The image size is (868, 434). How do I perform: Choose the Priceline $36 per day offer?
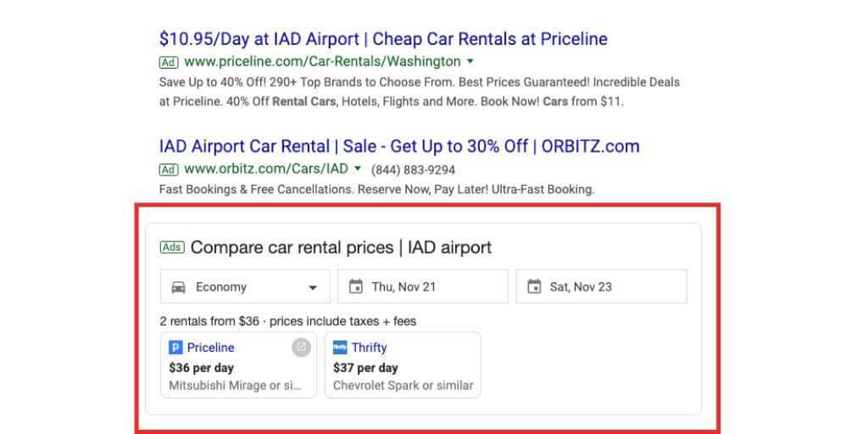click(x=238, y=364)
